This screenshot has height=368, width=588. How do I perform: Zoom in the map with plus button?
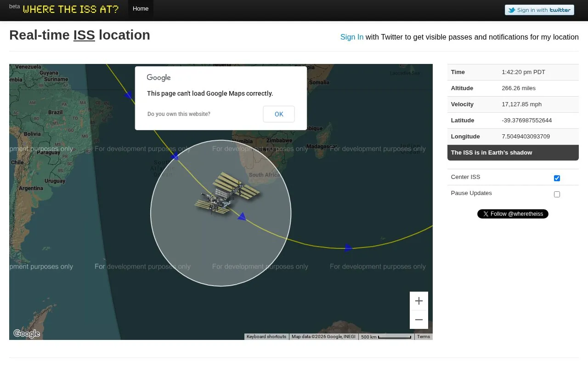[419, 301]
